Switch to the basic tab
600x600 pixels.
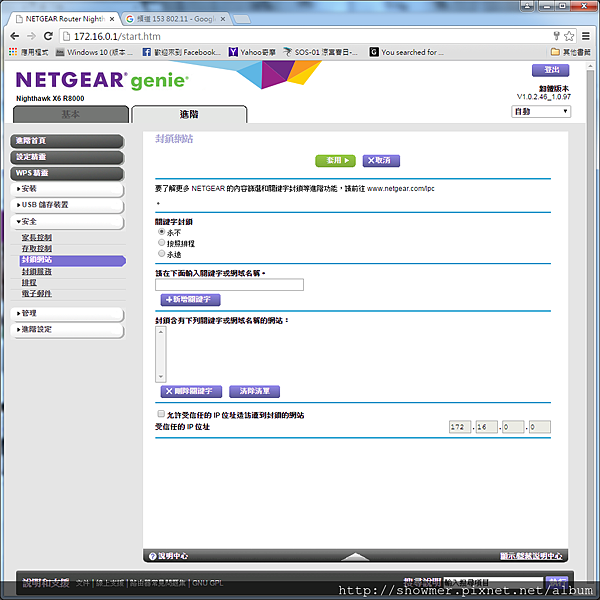pos(71,114)
